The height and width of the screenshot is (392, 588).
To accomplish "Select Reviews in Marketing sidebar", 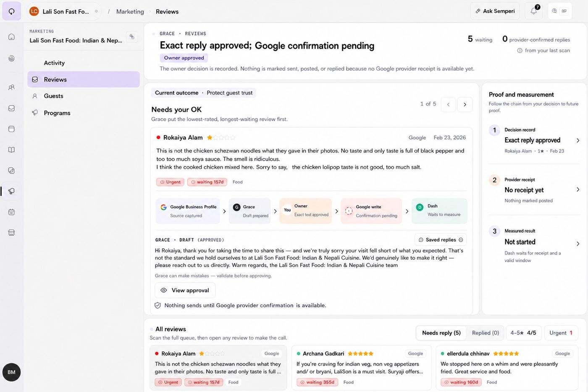I will point(84,79).
